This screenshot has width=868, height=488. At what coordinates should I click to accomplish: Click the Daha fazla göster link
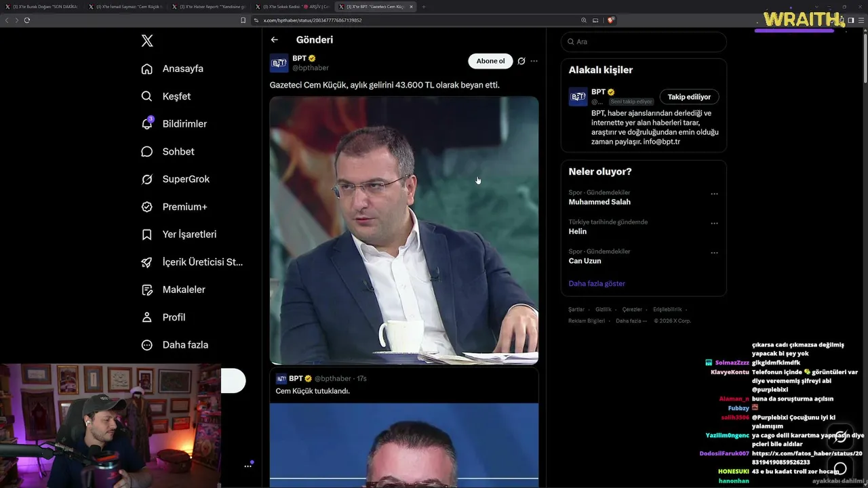pos(597,283)
